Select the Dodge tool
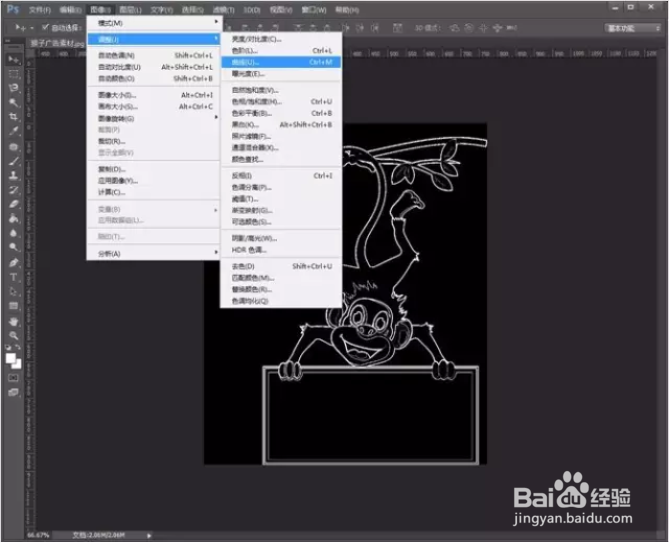669x542 pixels. (x=13, y=247)
